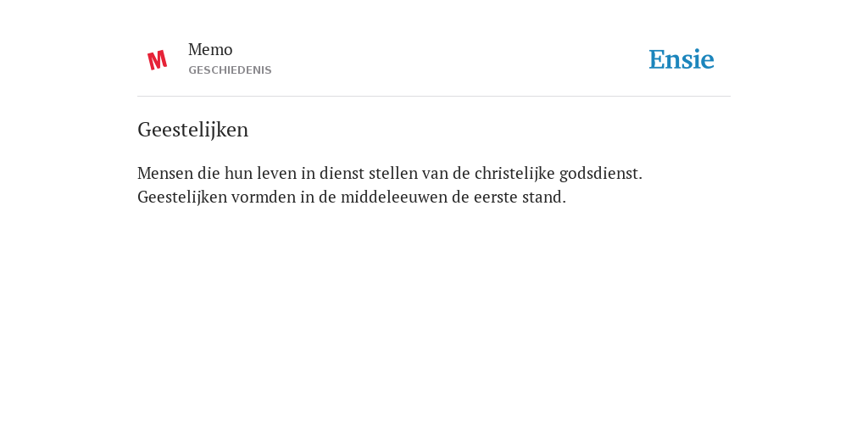Click the word die after Mensen
The image size is (868, 434).
[x=209, y=173]
